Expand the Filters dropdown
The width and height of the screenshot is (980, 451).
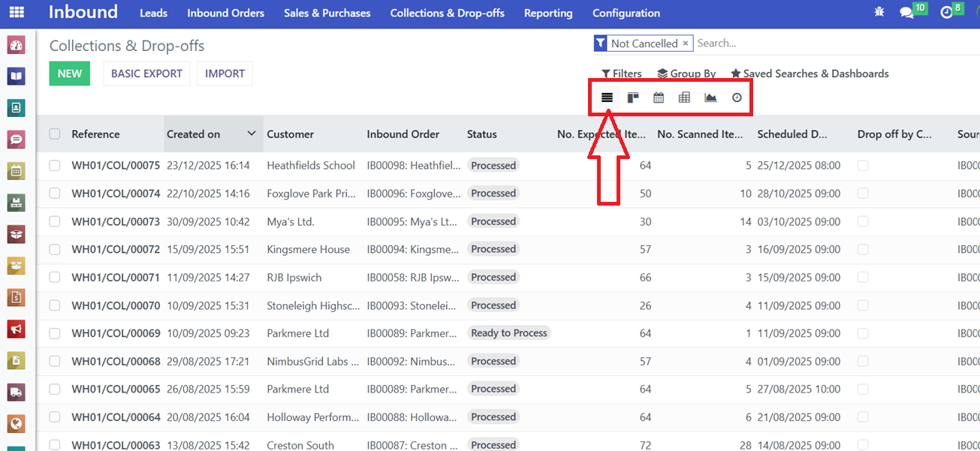pyautogui.click(x=622, y=74)
